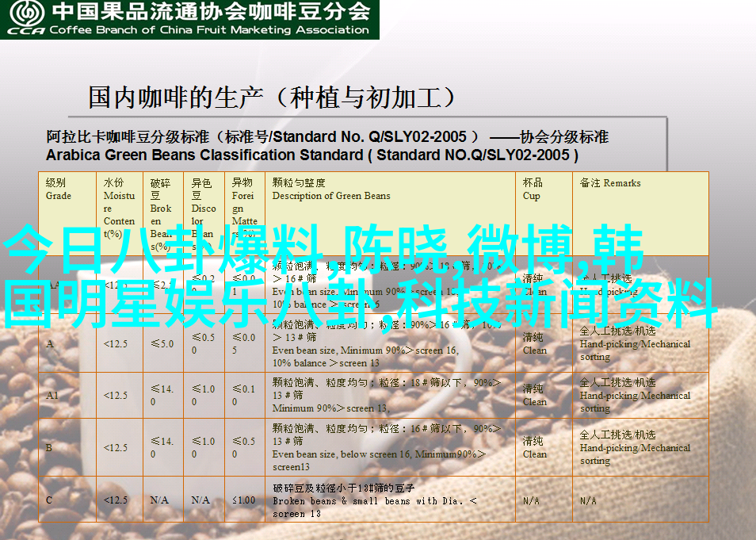Click 'Broken beans & small beans' description in row C

point(374,500)
